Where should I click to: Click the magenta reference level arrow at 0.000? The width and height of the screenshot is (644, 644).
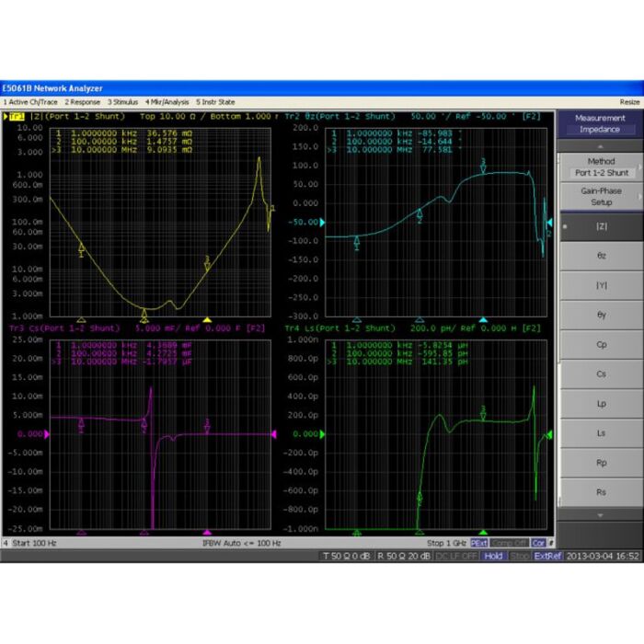pyautogui.click(x=46, y=434)
